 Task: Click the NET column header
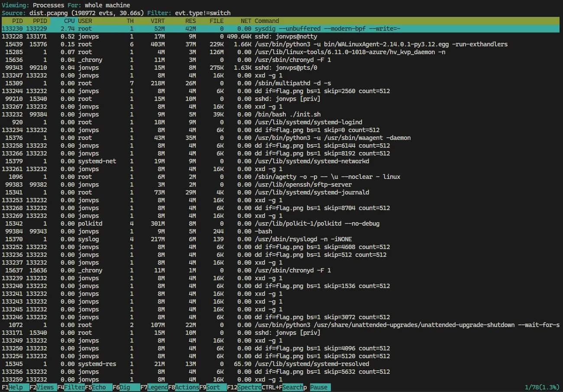(246, 21)
